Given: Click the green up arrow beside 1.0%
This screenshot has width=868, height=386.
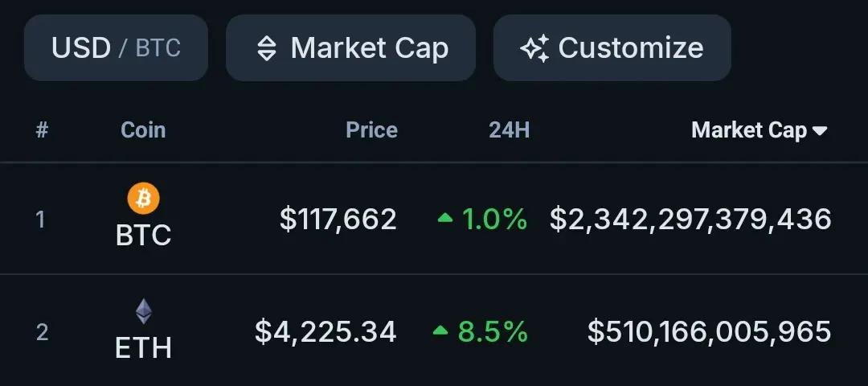Looking at the screenshot, I should pyautogui.click(x=445, y=218).
